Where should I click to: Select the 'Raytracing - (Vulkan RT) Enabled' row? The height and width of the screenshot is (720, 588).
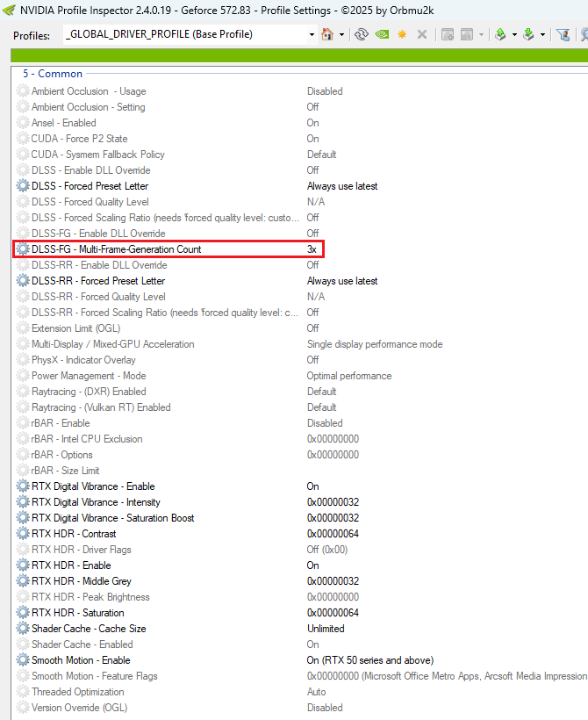(299, 407)
